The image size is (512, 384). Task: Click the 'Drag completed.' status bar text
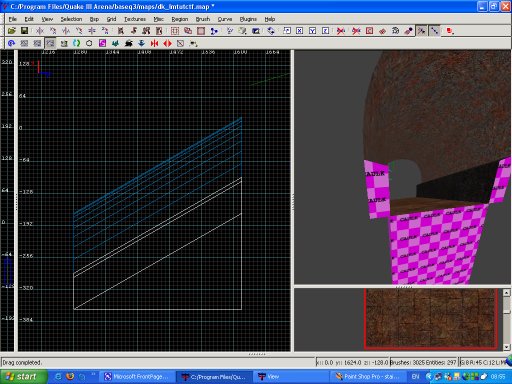22,362
